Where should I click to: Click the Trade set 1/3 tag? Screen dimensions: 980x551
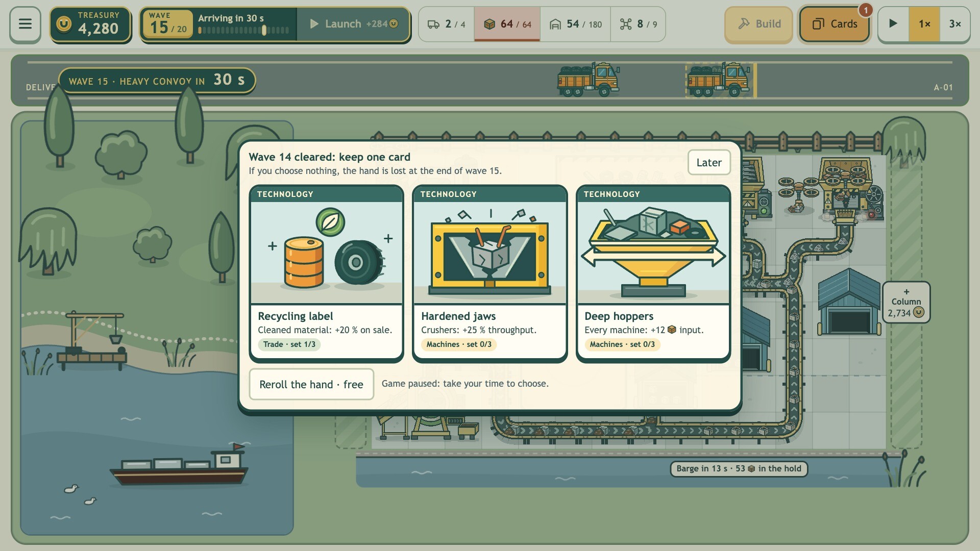click(289, 344)
